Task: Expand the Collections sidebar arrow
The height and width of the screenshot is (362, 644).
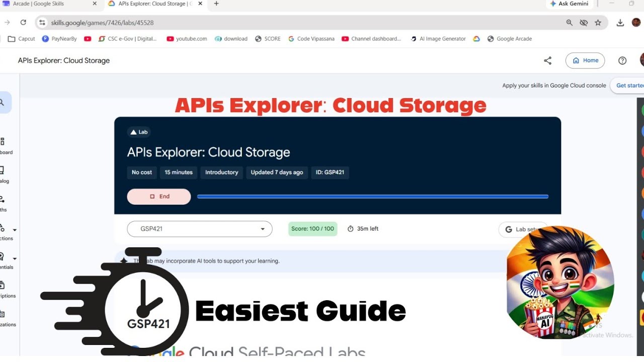Action: click(x=15, y=230)
